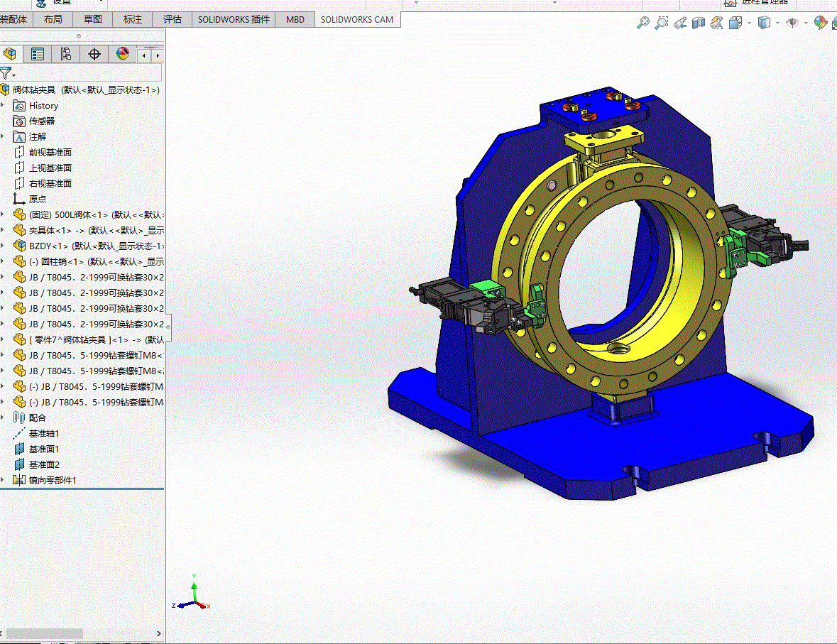The width and height of the screenshot is (837, 644).
Task: Click the 传感器 sensors folder icon
Action: pos(19,121)
